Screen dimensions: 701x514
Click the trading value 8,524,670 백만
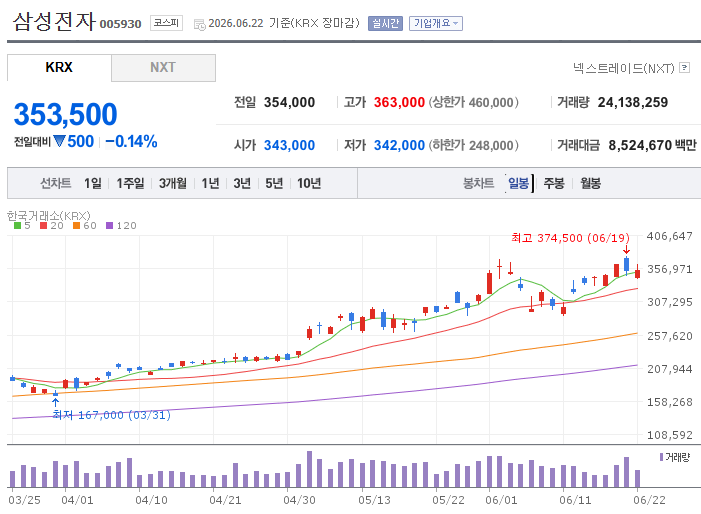click(652, 145)
